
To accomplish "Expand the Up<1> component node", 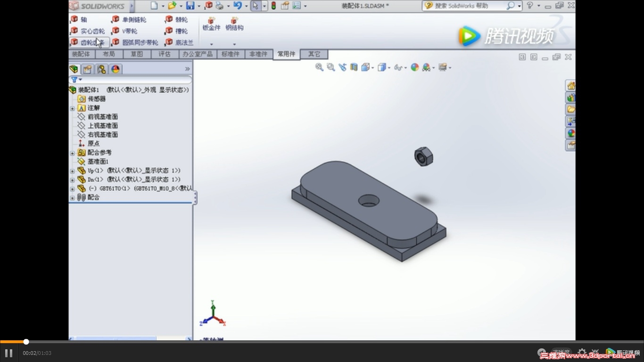I will pos(73,171).
